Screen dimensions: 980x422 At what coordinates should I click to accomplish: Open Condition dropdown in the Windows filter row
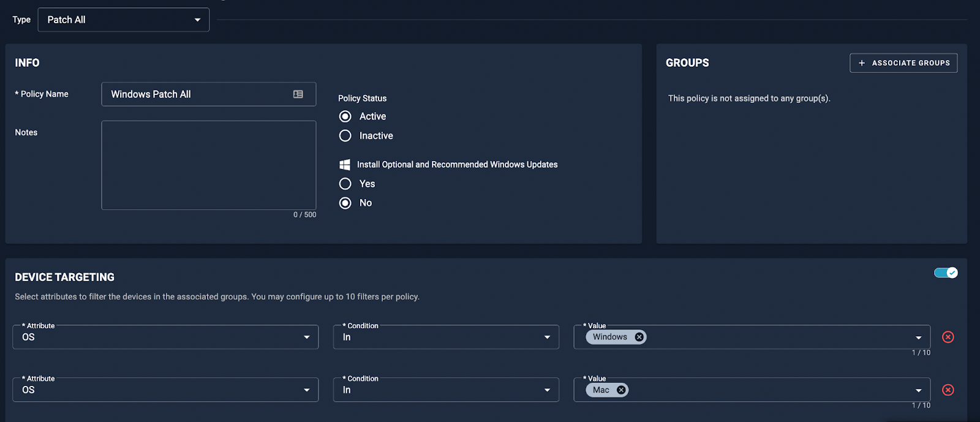coord(446,337)
